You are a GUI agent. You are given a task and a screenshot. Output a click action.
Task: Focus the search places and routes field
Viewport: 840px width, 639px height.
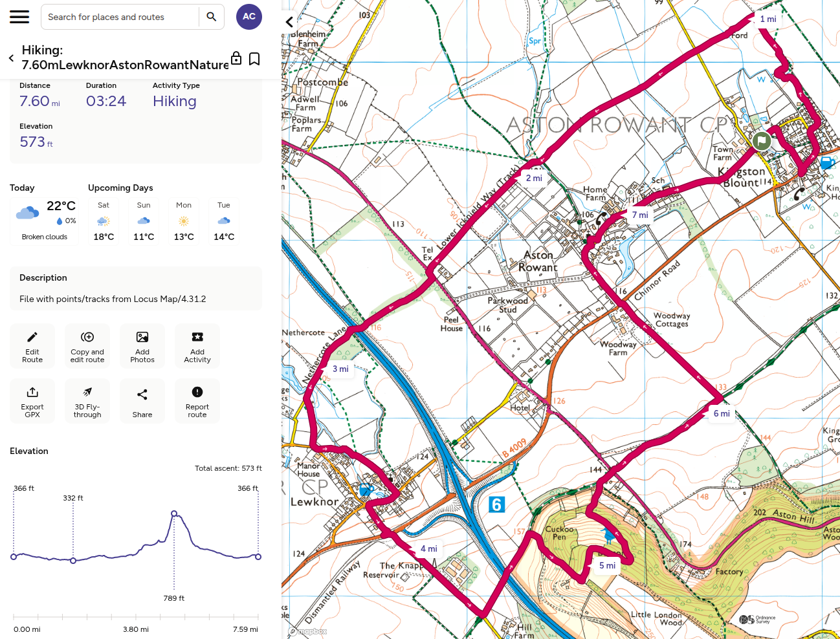(x=122, y=17)
